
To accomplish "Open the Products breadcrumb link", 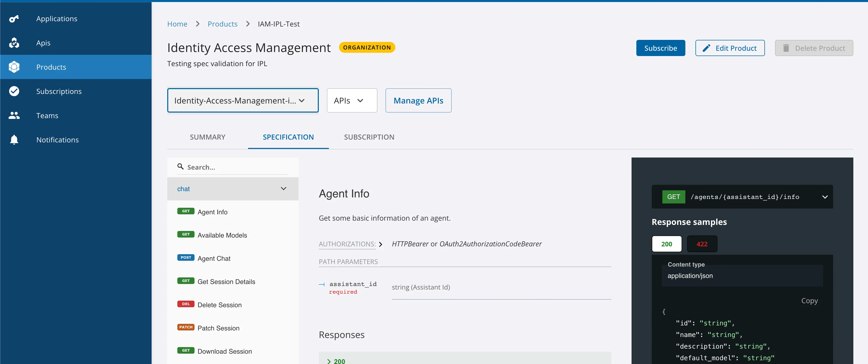I will (222, 24).
